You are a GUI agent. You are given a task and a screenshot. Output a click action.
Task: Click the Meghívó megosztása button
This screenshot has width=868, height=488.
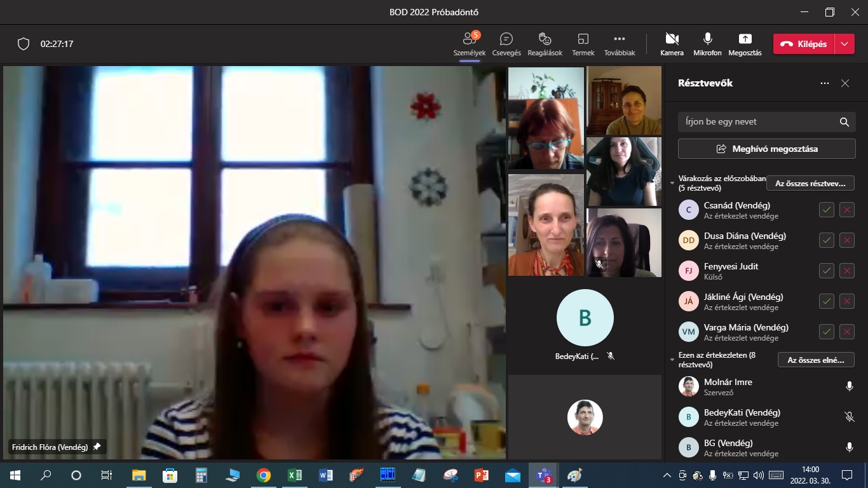[766, 149]
